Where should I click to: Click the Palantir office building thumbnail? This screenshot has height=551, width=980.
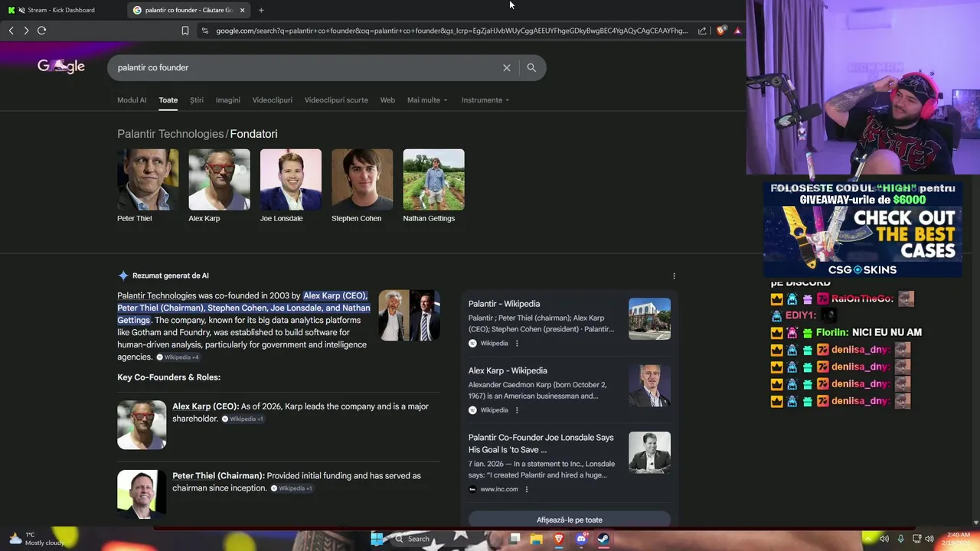pyautogui.click(x=649, y=319)
